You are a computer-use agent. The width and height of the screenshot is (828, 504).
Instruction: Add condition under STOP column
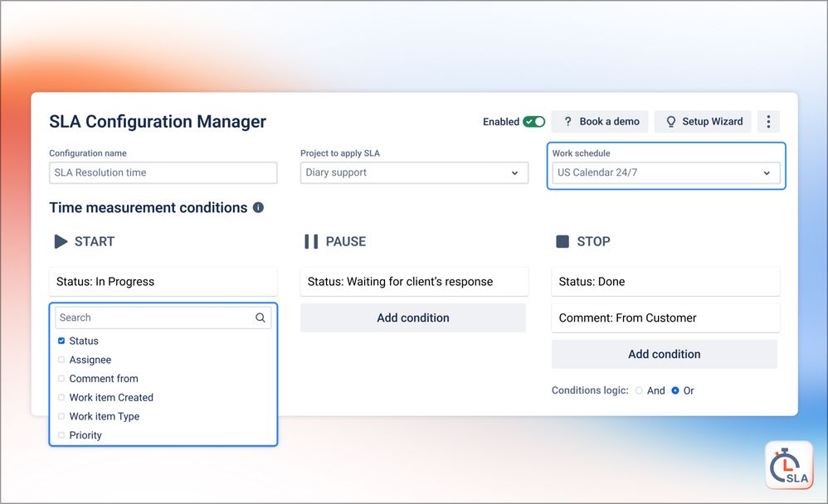(x=665, y=354)
